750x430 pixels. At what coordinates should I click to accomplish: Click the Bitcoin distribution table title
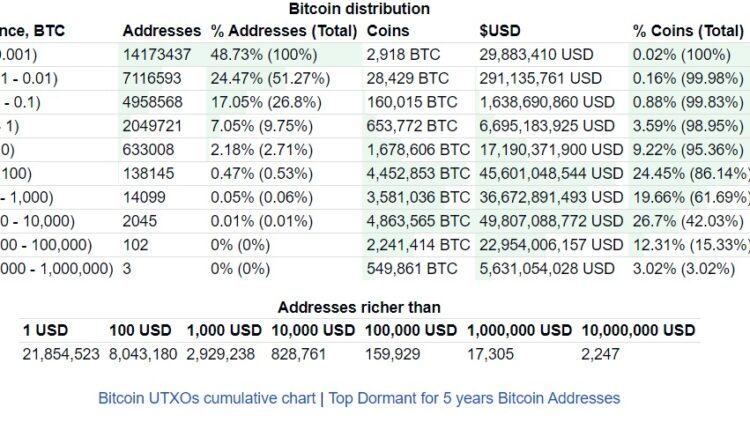tap(359, 9)
